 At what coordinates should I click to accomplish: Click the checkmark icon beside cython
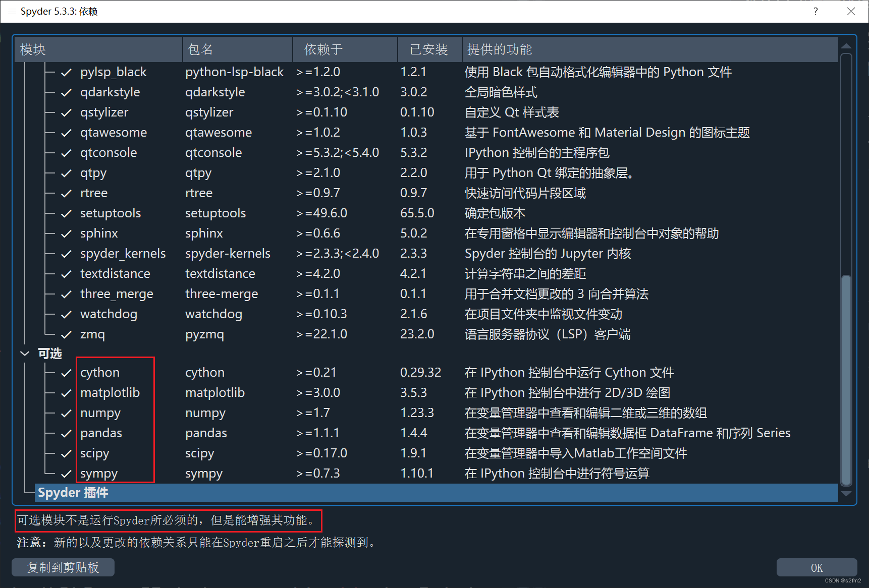[x=66, y=373]
